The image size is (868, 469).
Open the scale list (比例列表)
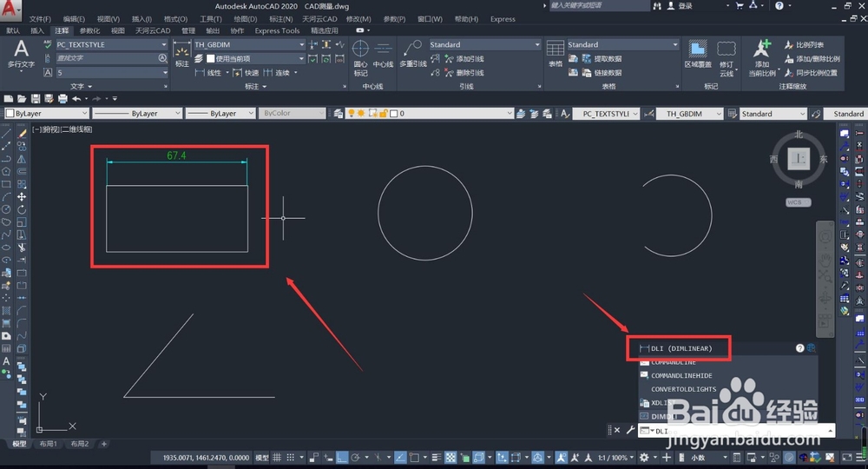(x=805, y=44)
